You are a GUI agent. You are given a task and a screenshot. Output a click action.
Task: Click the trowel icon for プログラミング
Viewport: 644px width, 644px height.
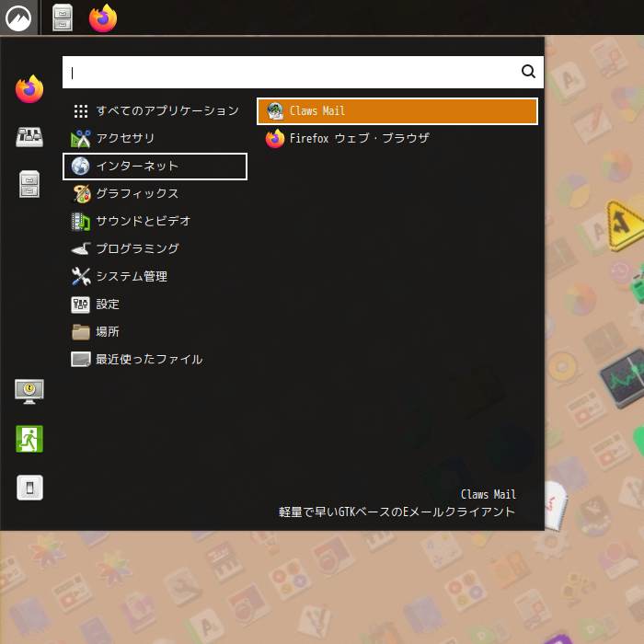(x=81, y=249)
